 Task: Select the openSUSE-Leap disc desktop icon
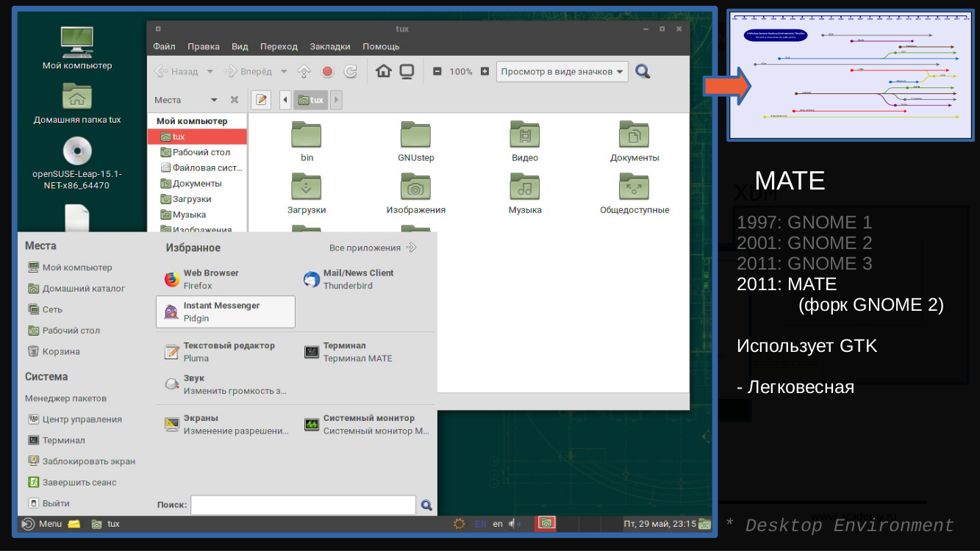pos(77,163)
